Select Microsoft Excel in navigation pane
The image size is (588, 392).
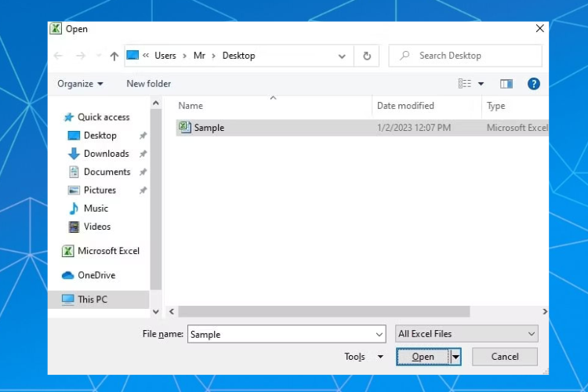click(x=108, y=251)
